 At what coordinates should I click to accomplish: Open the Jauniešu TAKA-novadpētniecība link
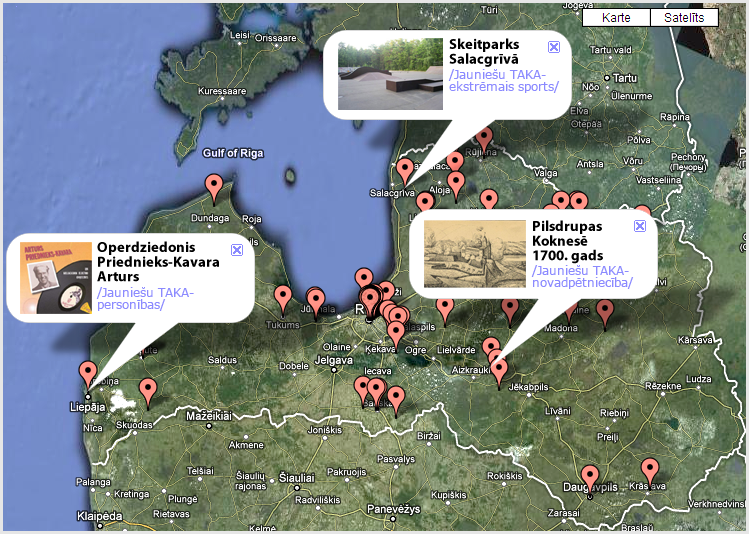(582, 277)
